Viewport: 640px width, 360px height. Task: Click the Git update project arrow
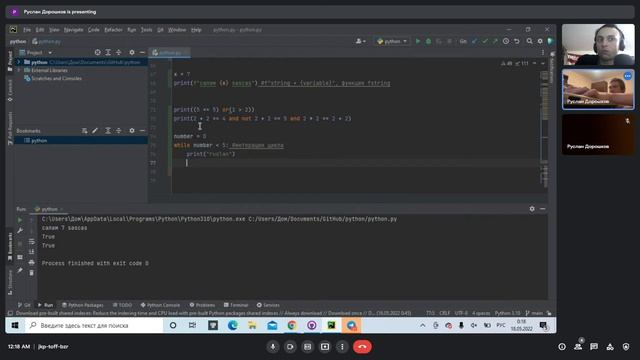click(474, 41)
